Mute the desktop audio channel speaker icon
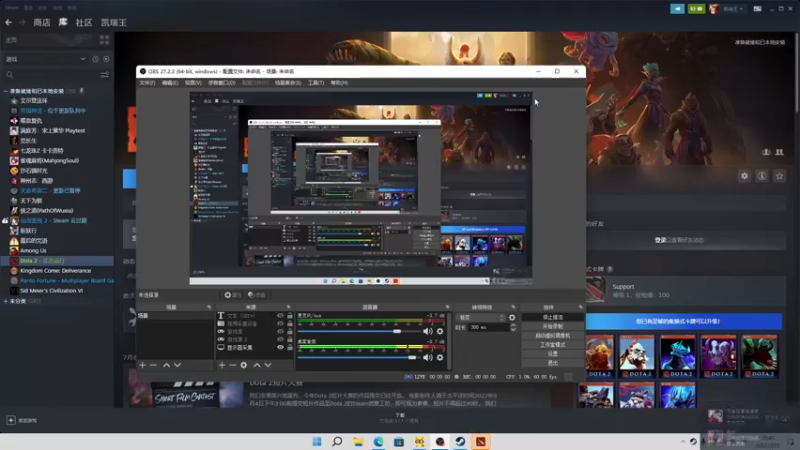Image resolution: width=800 pixels, height=450 pixels. [x=428, y=357]
